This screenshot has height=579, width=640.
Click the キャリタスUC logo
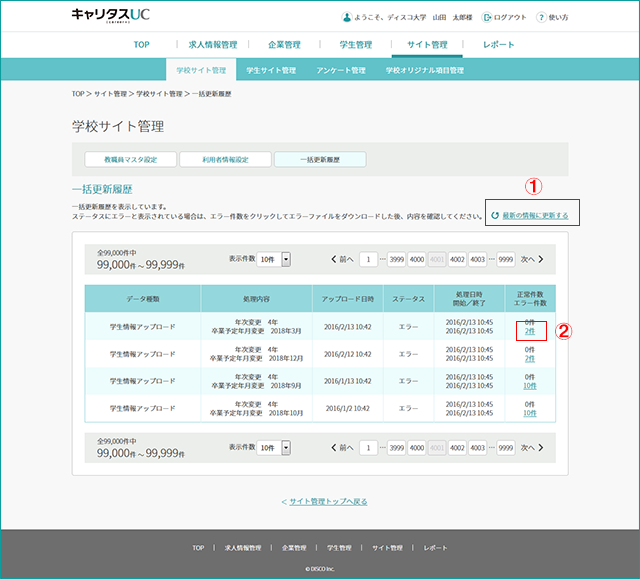click(x=111, y=15)
